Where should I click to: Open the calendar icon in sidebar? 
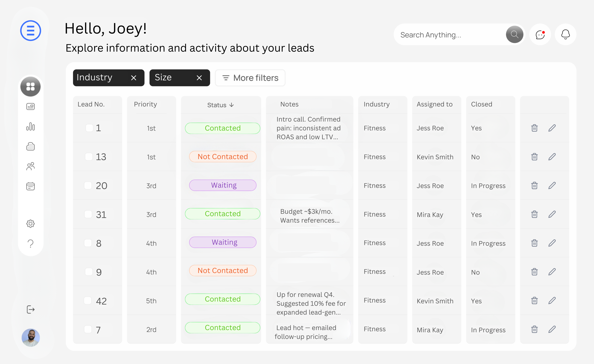30,186
